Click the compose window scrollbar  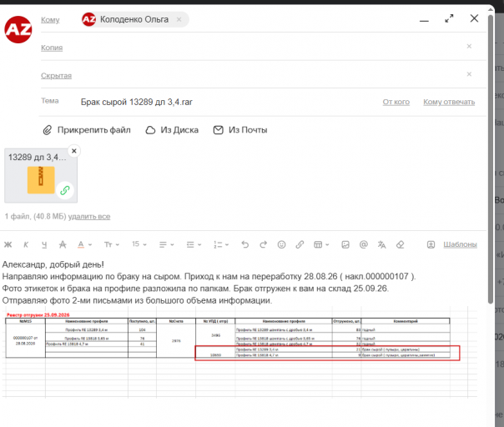pos(491,158)
